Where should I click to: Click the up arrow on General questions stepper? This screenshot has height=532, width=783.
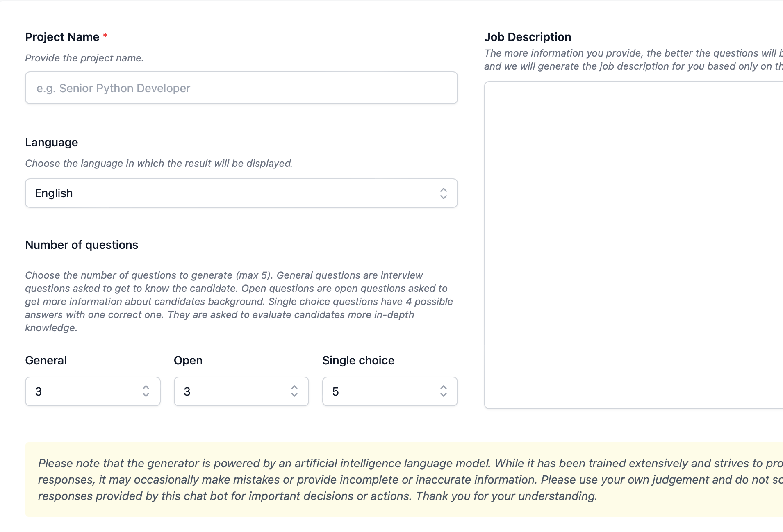click(x=146, y=387)
